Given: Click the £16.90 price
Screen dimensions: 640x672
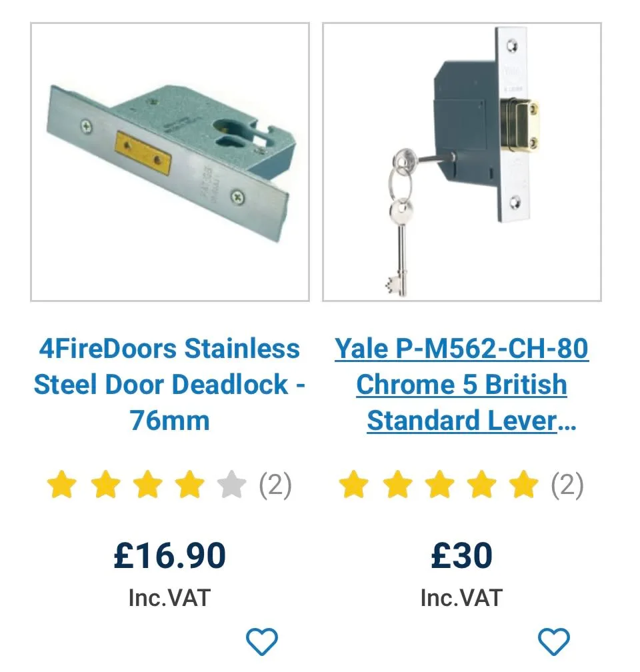Looking at the screenshot, I should 170,555.
